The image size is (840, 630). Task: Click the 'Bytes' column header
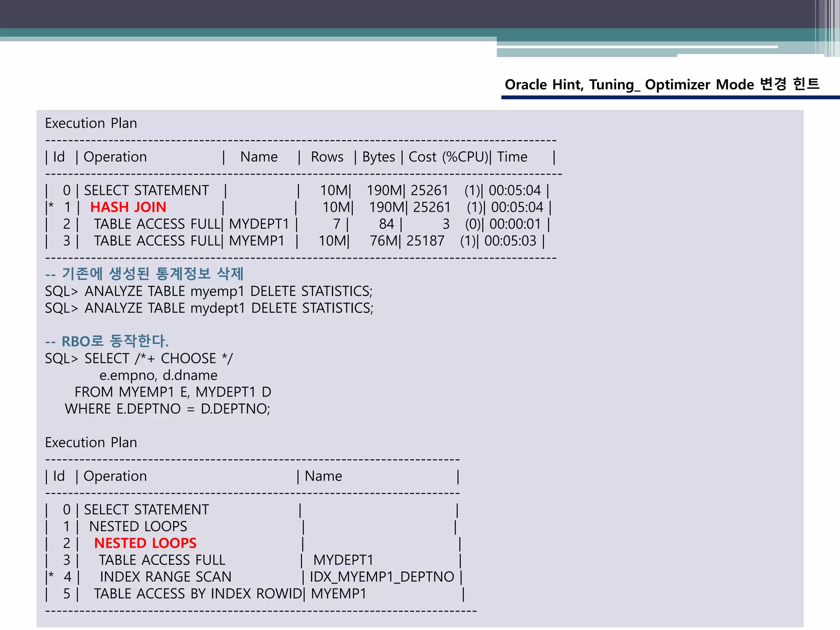coord(379,157)
